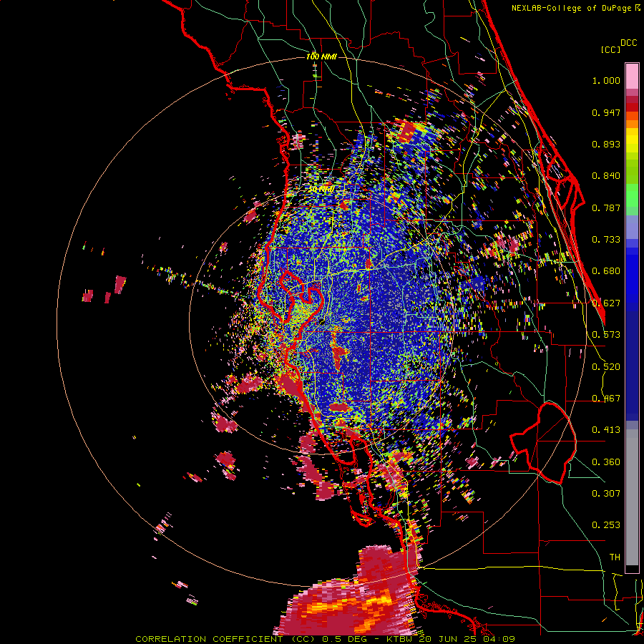Click the 04:09 timestamp
644x644 pixels.
pos(499,639)
